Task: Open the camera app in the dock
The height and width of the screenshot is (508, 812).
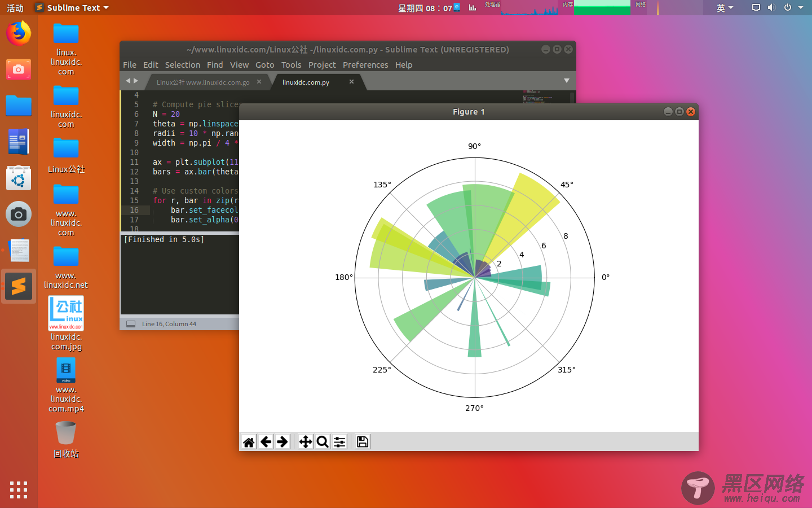Action: (x=19, y=214)
